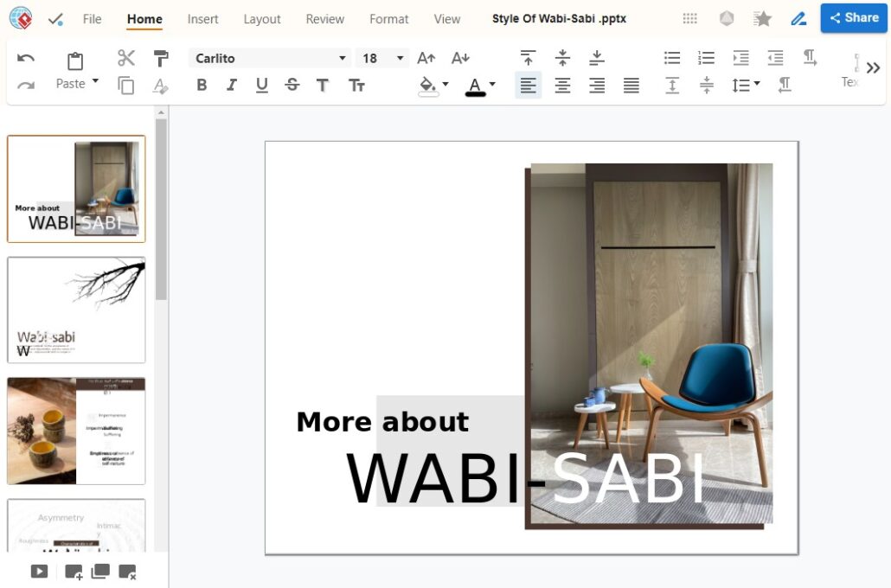Toggle underline formatting
891x588 pixels.
261,85
